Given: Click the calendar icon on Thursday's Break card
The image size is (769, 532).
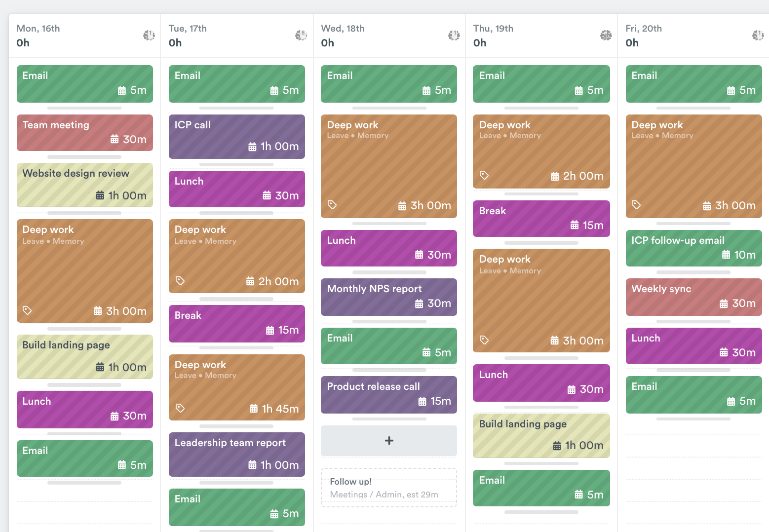Looking at the screenshot, I should pos(574,225).
